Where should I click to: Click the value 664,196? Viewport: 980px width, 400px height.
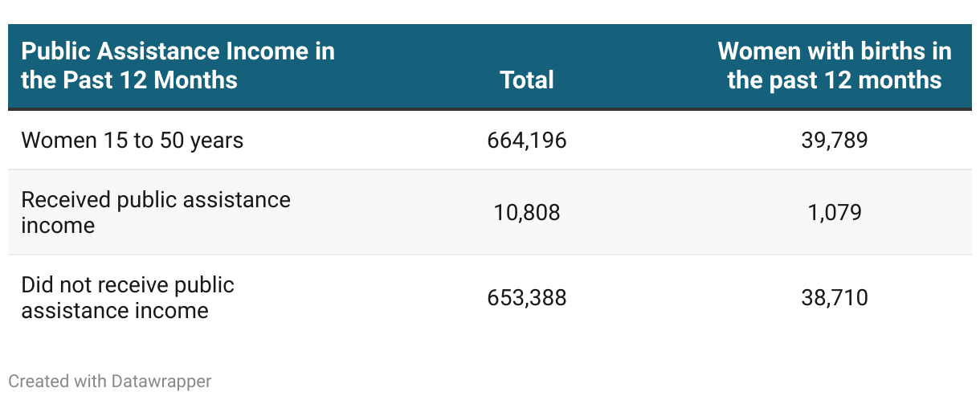pos(527,141)
